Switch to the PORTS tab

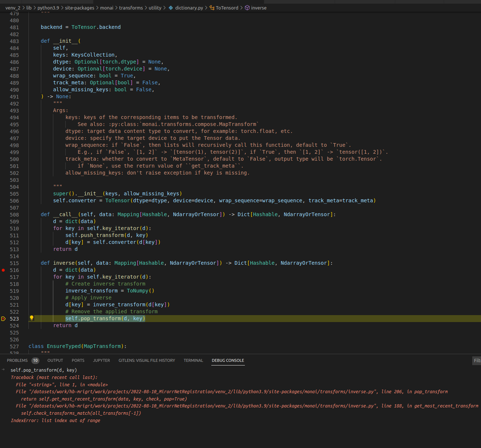pos(78,360)
